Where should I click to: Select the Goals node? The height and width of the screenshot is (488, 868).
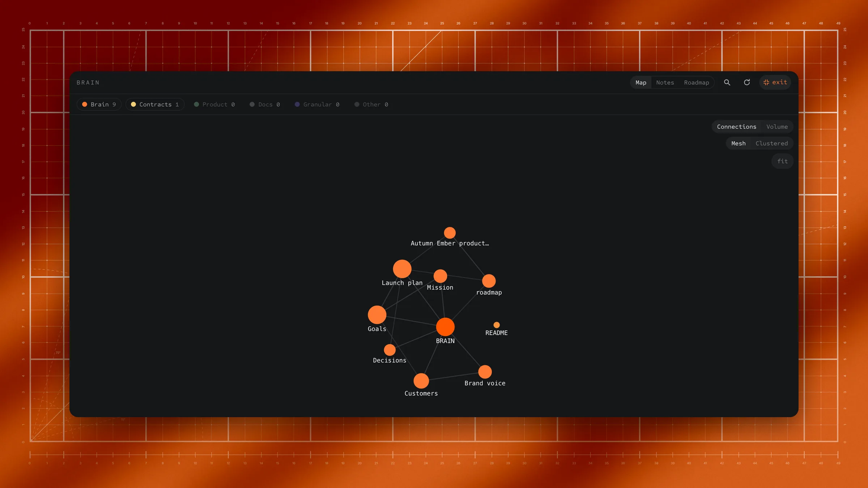[x=377, y=314]
